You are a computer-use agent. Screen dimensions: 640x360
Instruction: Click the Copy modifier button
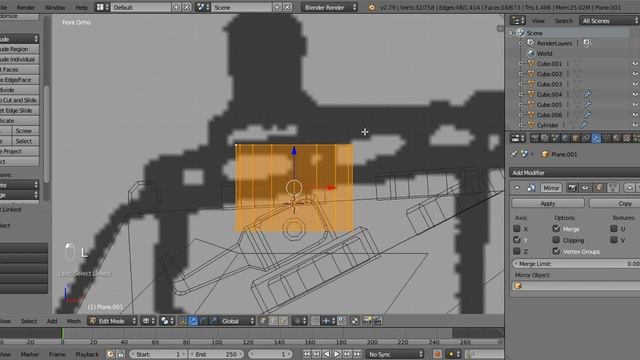(614, 203)
